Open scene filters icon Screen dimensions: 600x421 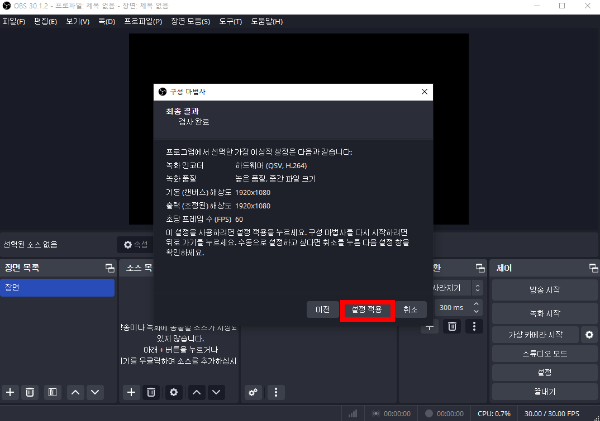[52, 392]
